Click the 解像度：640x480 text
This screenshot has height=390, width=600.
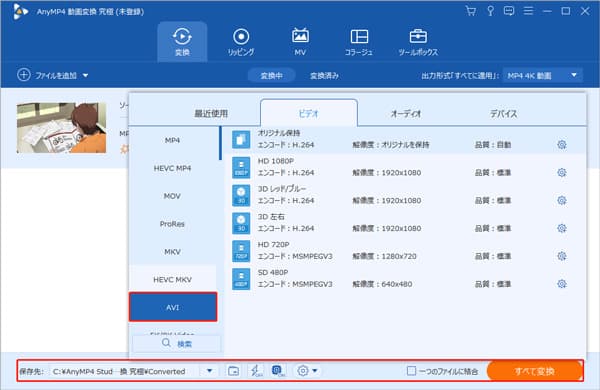point(382,284)
